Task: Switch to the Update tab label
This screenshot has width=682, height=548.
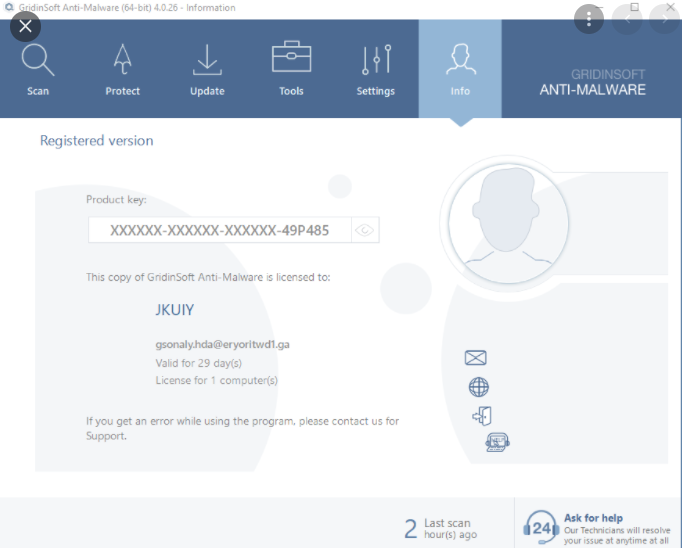Action: pos(207,91)
